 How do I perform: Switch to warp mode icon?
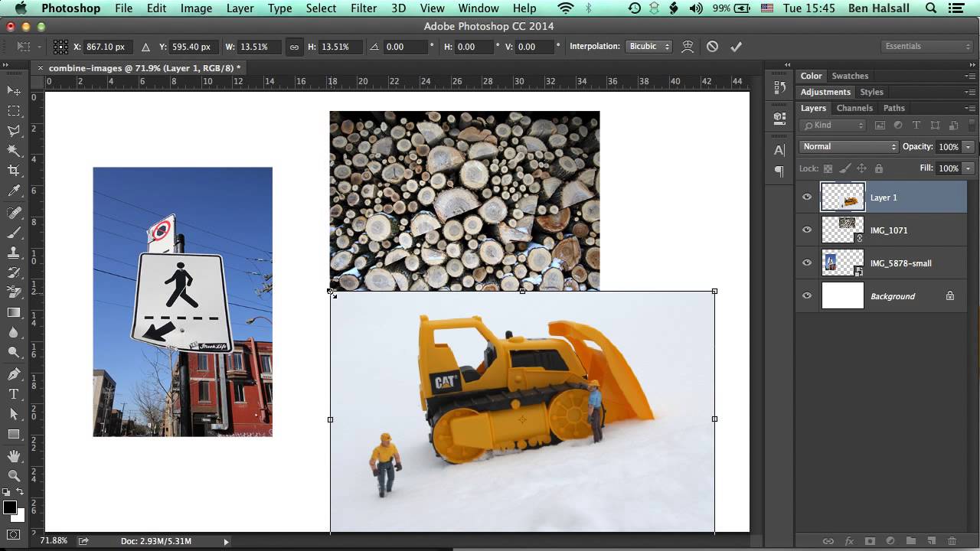coord(688,47)
